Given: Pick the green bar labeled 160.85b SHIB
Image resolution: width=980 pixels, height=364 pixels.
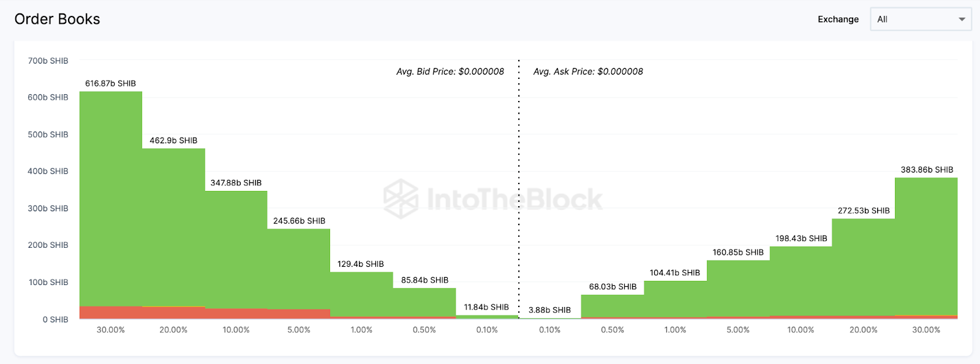Looking at the screenshot, I should 738,288.
